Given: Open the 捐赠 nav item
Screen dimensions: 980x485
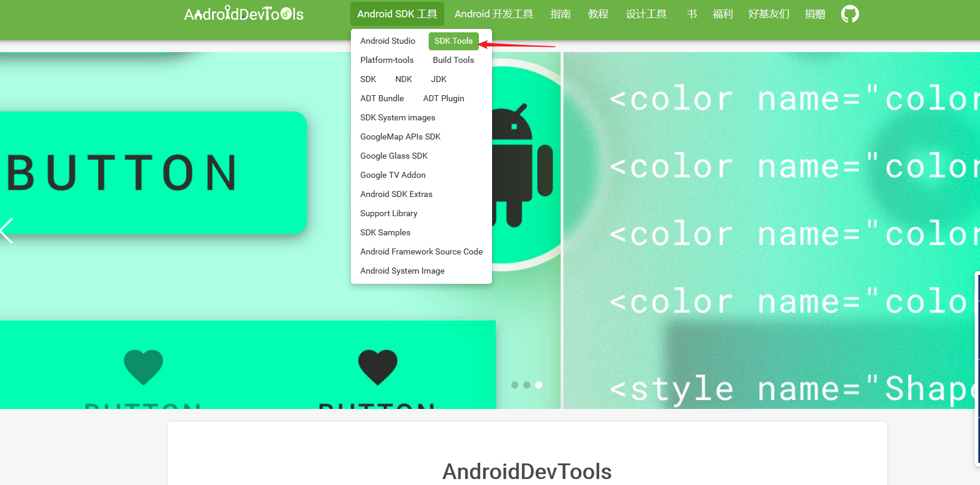Looking at the screenshot, I should [x=815, y=14].
